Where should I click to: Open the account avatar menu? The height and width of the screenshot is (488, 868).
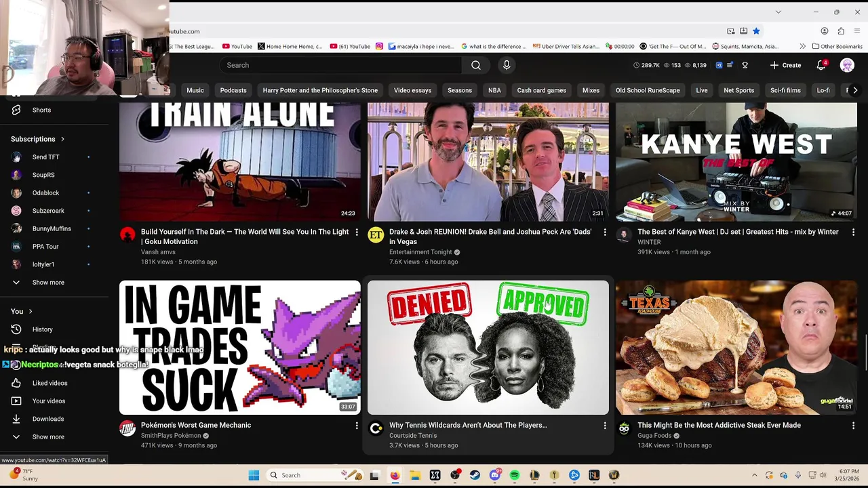click(x=847, y=65)
